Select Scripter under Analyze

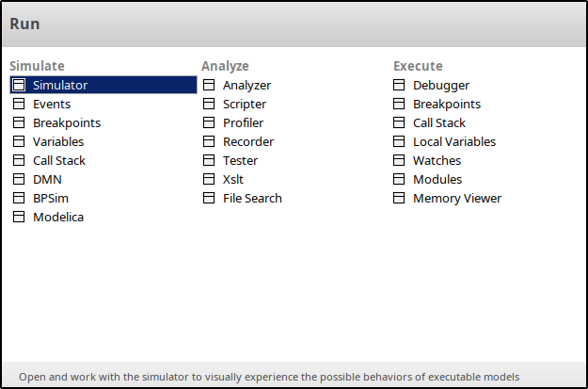tap(245, 104)
